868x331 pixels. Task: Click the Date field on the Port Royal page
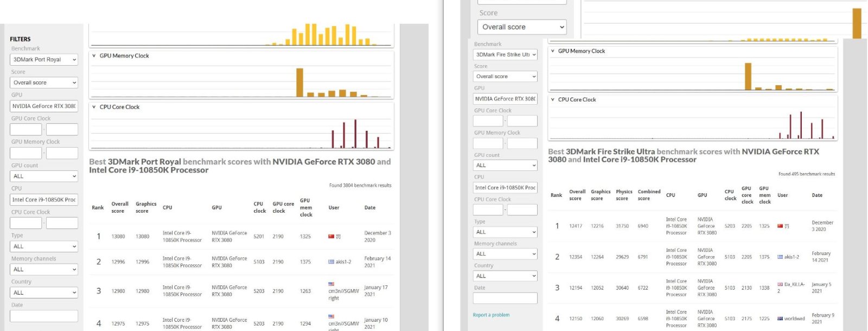coord(44,316)
